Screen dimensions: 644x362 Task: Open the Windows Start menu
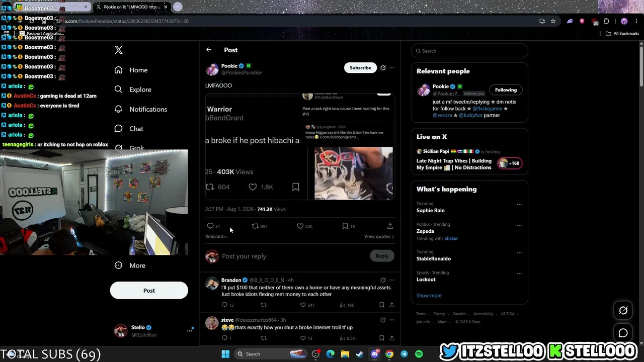coord(225,354)
